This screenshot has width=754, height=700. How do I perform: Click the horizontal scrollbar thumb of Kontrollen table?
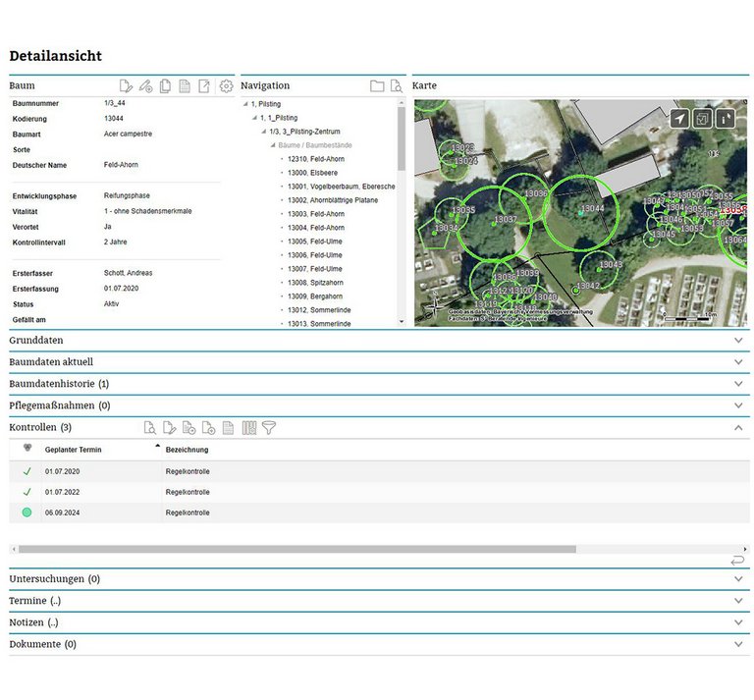[x=297, y=549]
